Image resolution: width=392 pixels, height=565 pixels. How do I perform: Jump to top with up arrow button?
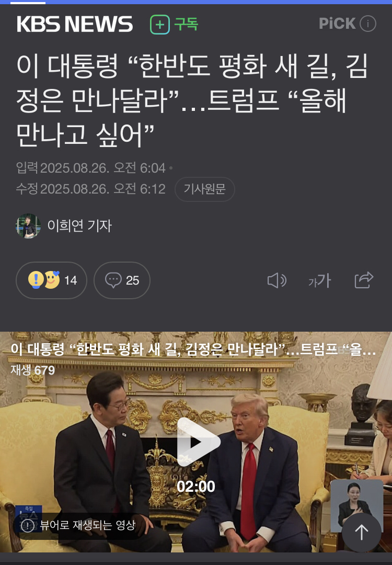(x=361, y=532)
